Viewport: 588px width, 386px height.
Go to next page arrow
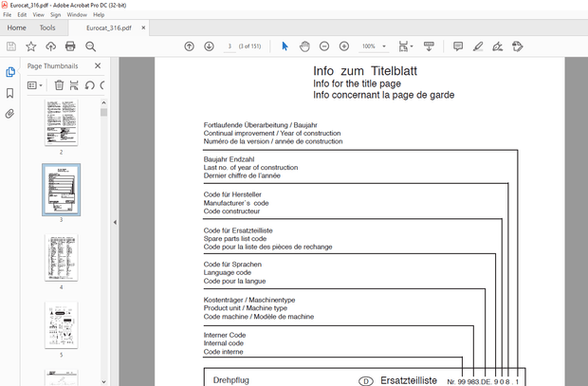pos(209,46)
